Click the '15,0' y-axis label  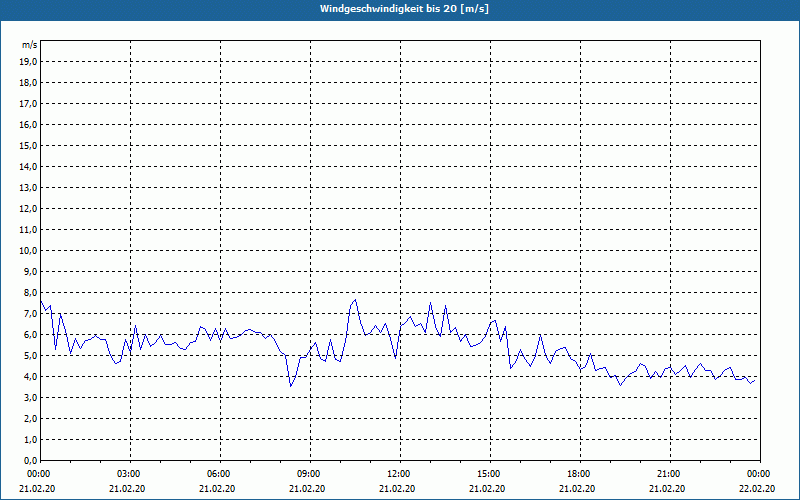pyautogui.click(x=29, y=145)
